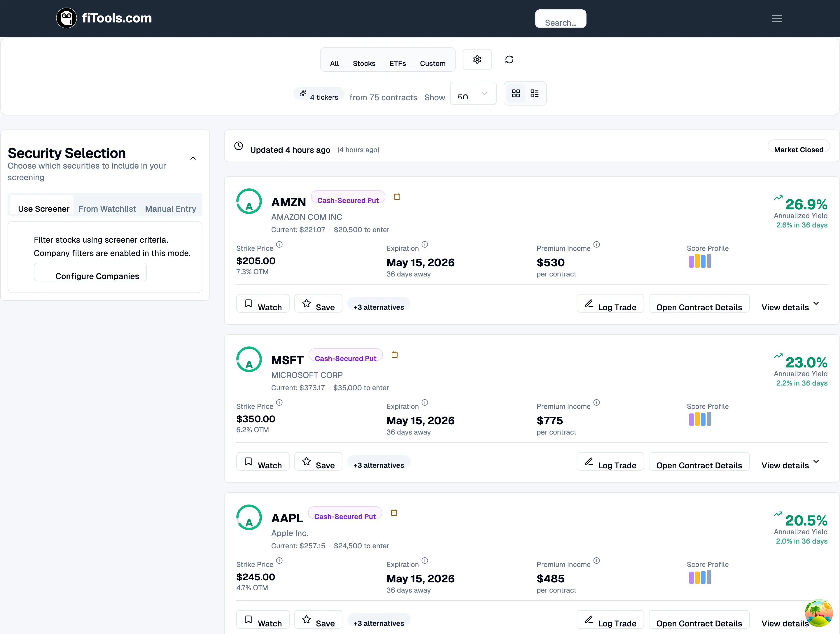840x634 pixels.
Task: Click info icon next to MSFT Strike Price
Action: tap(279, 402)
